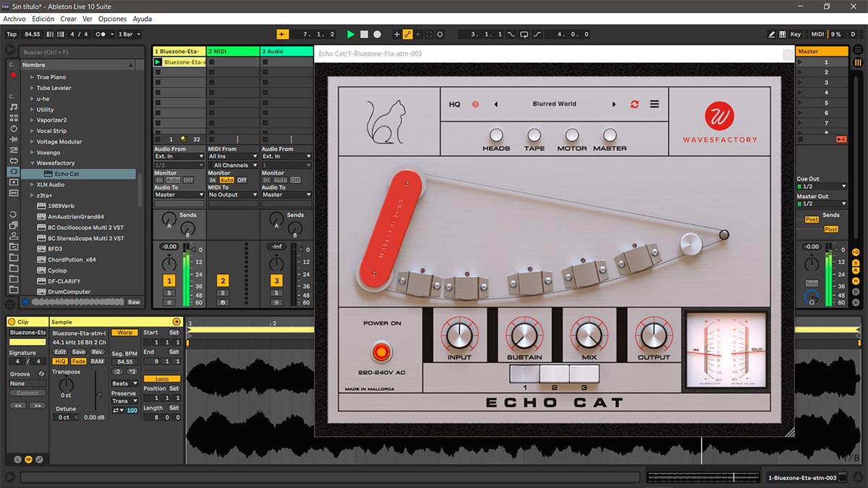Click the red warning icon beside HQ

tap(475, 104)
